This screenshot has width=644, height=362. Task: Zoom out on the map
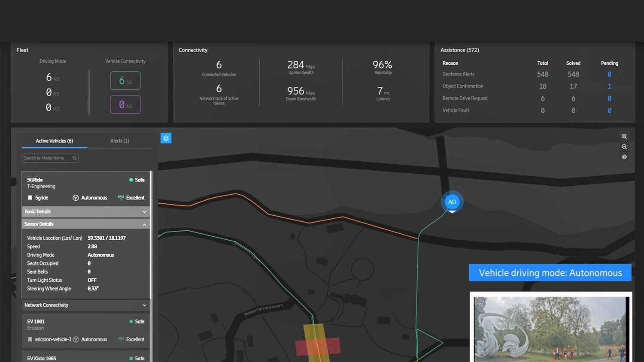624,147
